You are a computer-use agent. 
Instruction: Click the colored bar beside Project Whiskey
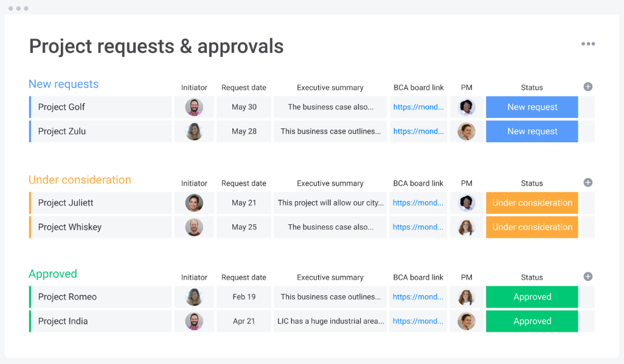pos(30,227)
